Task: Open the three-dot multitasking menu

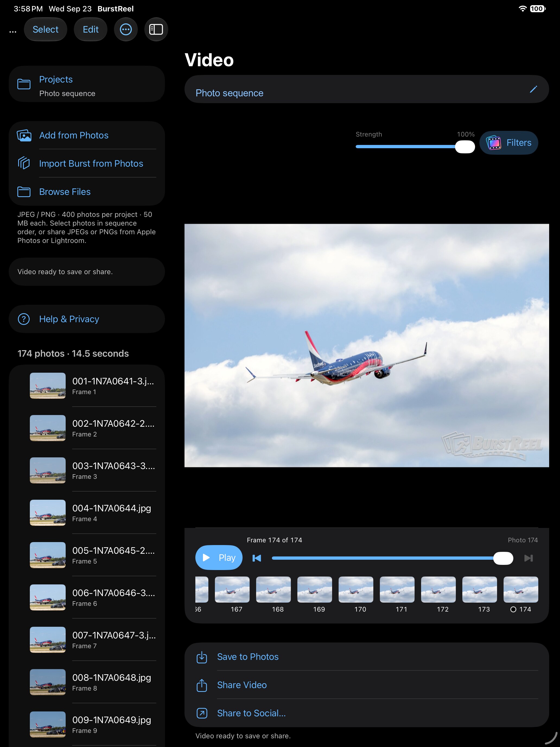Action: click(13, 32)
